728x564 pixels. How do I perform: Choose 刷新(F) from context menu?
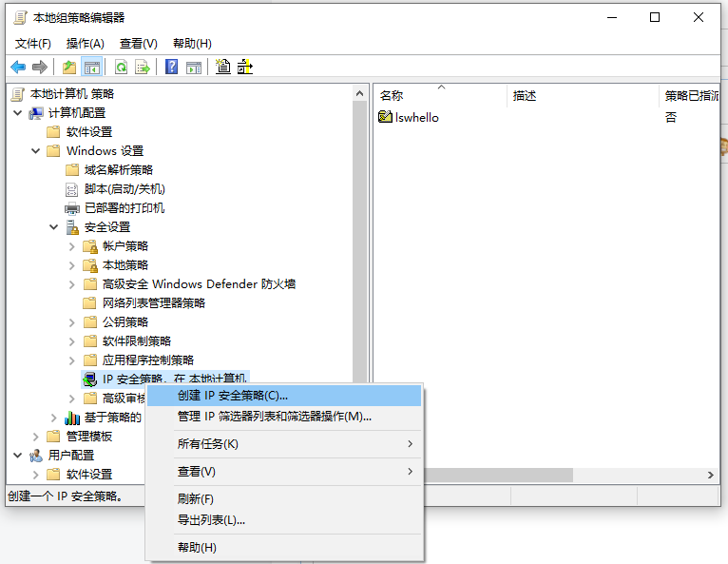pyautogui.click(x=284, y=499)
